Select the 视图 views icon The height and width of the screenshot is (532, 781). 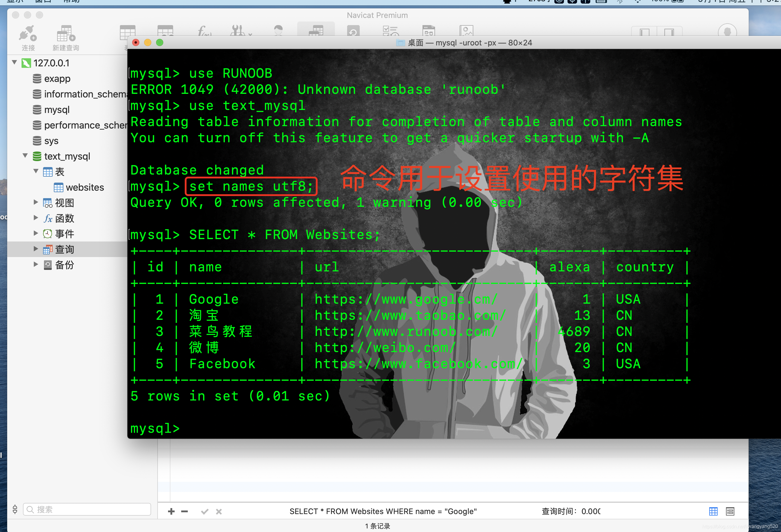tap(48, 203)
